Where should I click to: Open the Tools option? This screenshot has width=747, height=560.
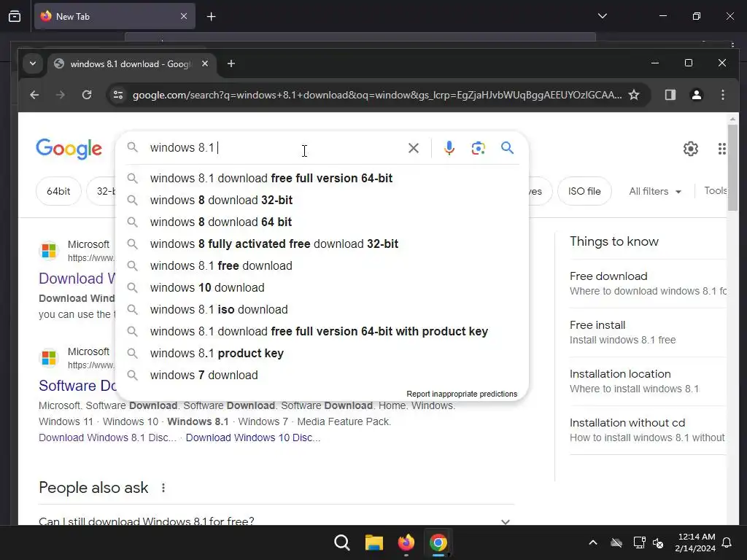pyautogui.click(x=715, y=191)
